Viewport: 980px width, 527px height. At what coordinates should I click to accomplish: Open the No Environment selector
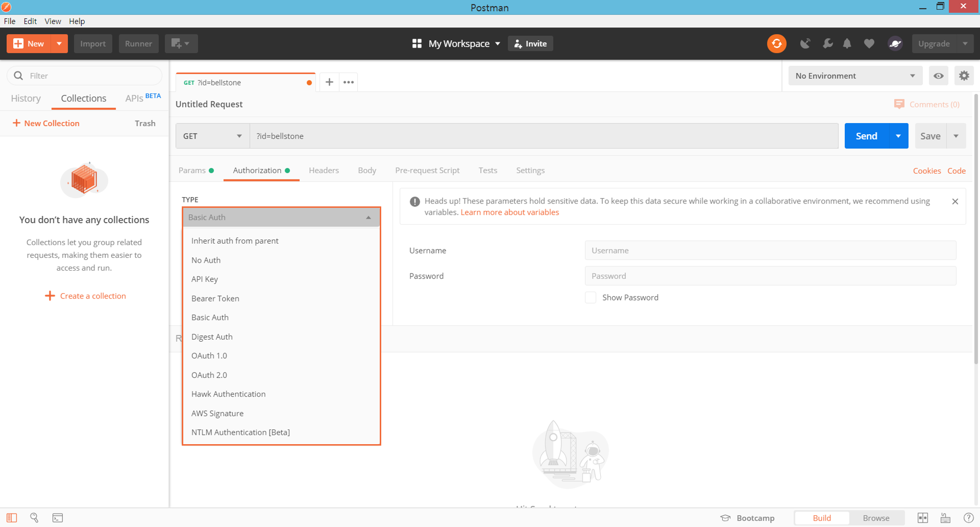[x=855, y=75]
